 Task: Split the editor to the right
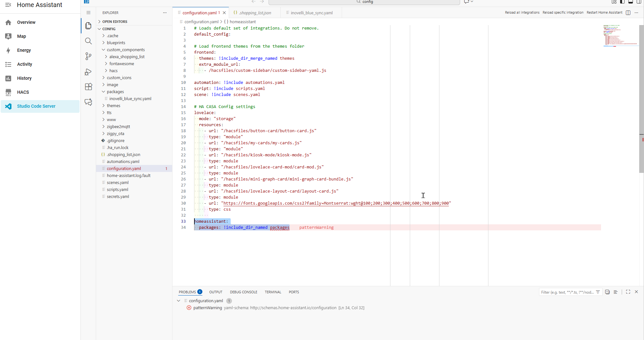[x=628, y=13]
